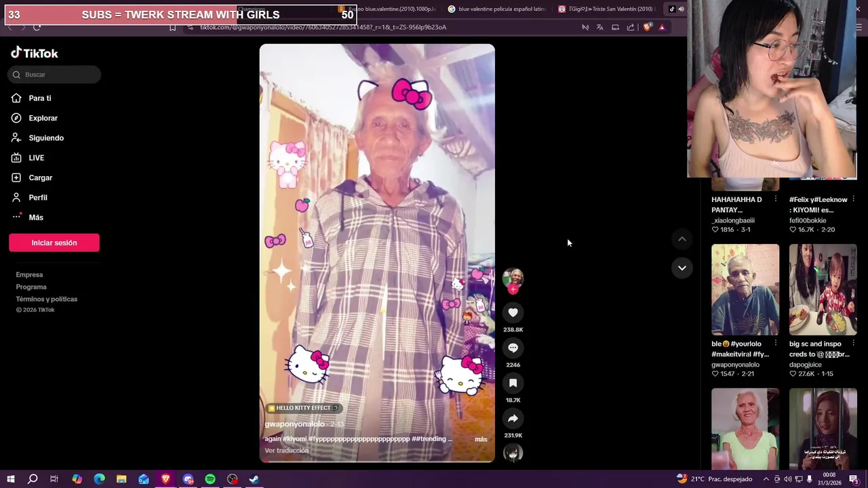Switch to the blue valentine película tab
This screenshot has height=488, width=868.
(497, 9)
